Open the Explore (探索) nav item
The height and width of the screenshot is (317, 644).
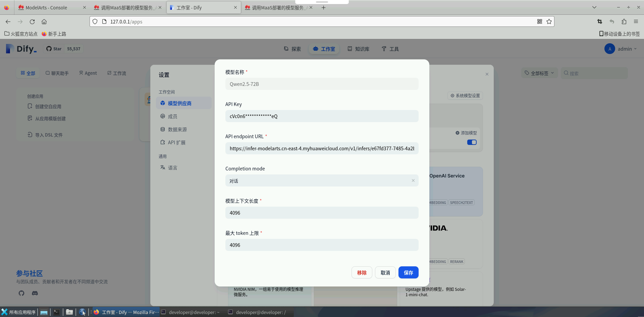pos(292,49)
